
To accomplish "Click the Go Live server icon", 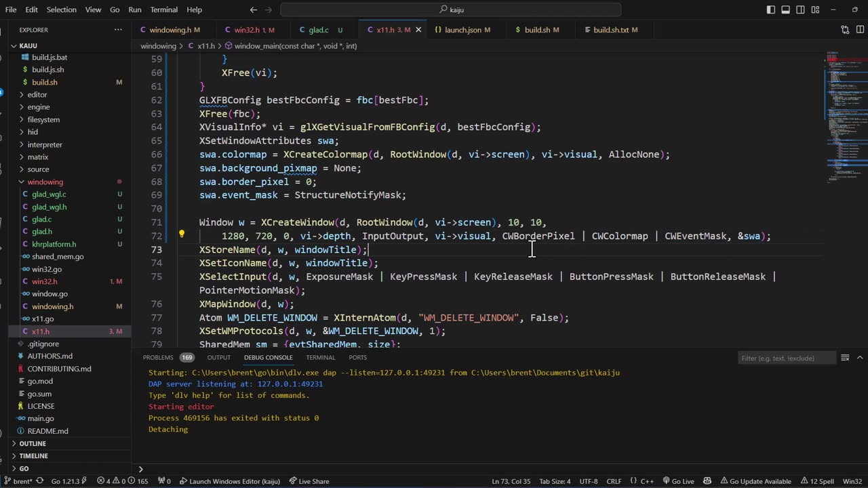I will pos(678,481).
